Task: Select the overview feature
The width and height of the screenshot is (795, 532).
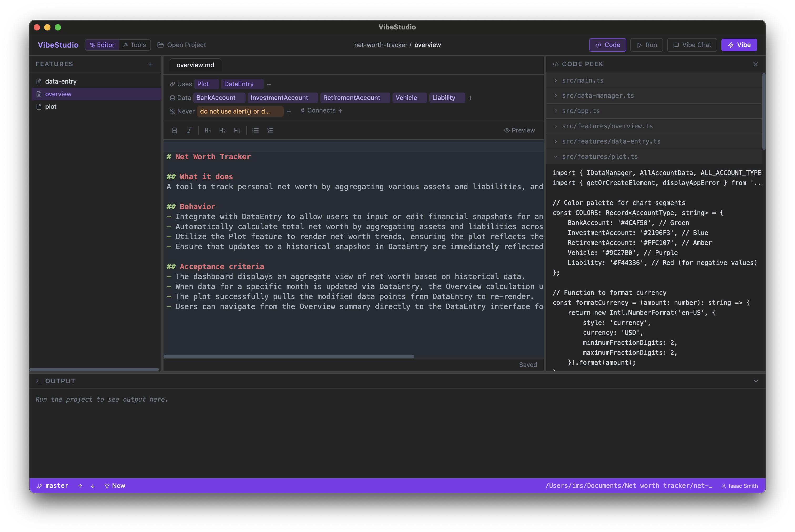Action: [96, 94]
